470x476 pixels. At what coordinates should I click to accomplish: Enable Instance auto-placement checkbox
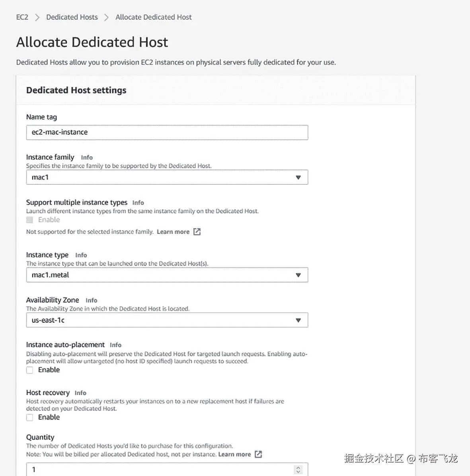coord(30,370)
